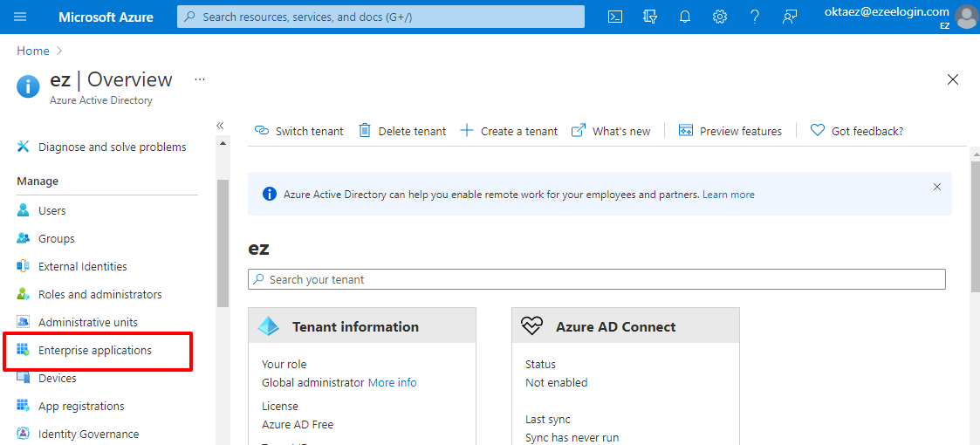
Task: Click the Azure AD Connect card header
Action: (x=626, y=325)
